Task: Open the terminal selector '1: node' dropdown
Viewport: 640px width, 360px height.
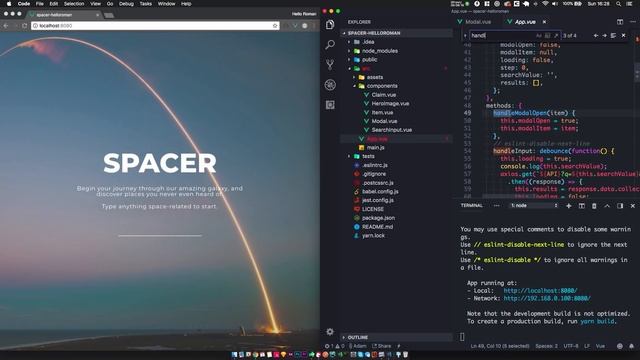Action: (534, 206)
